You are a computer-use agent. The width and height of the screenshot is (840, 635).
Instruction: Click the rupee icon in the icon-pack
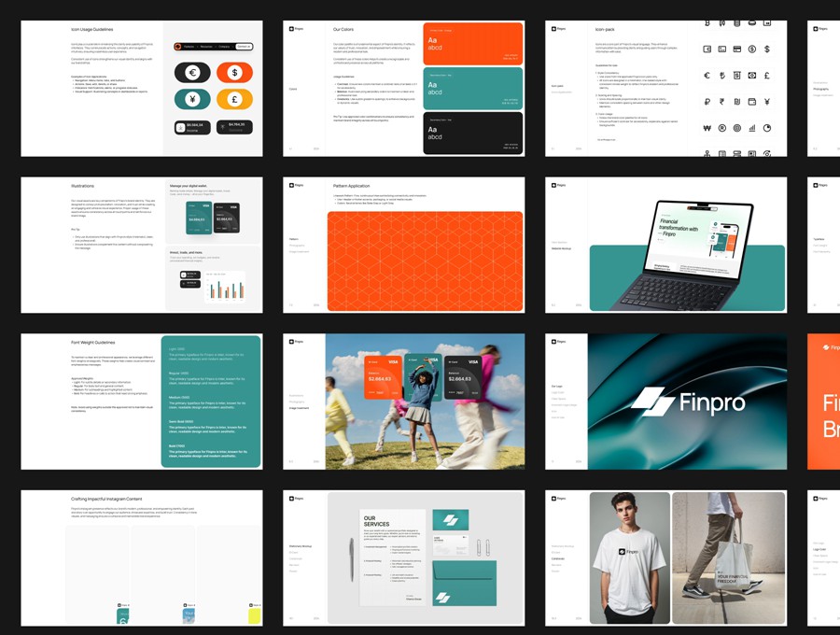pyautogui.click(x=721, y=101)
